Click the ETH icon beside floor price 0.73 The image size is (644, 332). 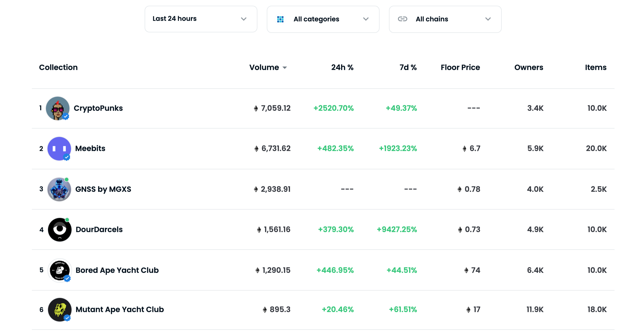click(460, 230)
